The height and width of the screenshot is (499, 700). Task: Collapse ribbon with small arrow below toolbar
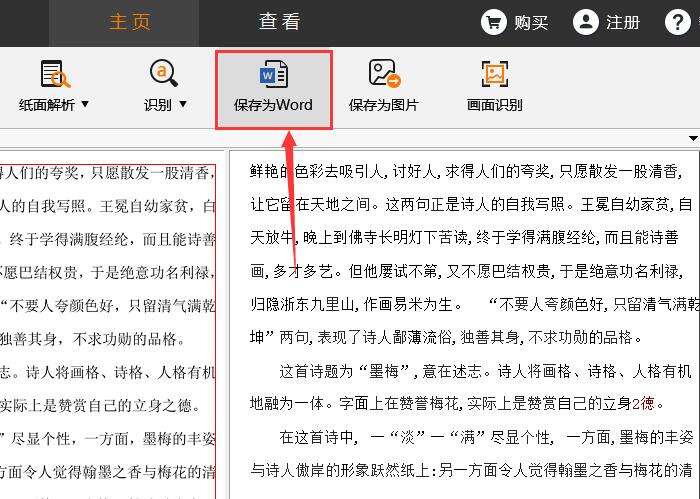693,138
